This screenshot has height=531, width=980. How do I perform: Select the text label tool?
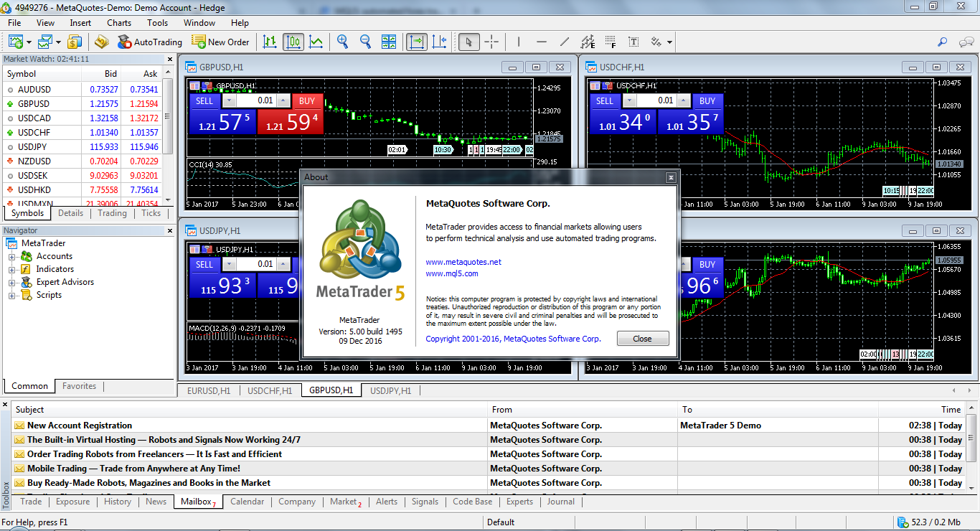pos(633,42)
